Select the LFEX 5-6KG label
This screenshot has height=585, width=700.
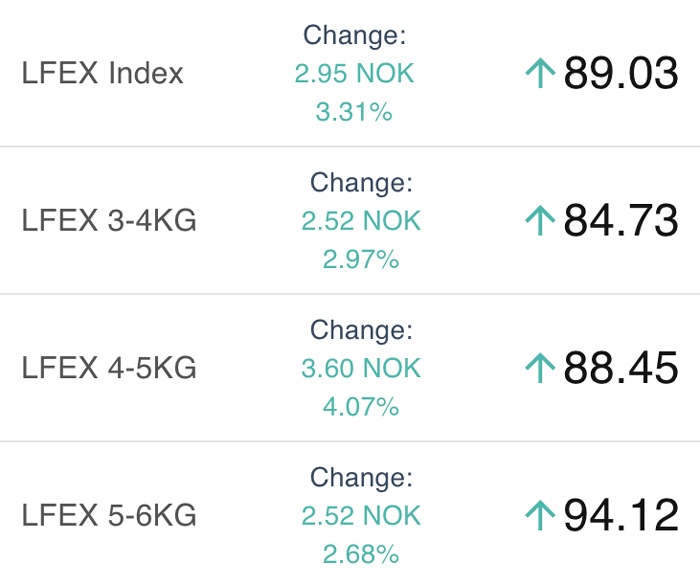[109, 515]
